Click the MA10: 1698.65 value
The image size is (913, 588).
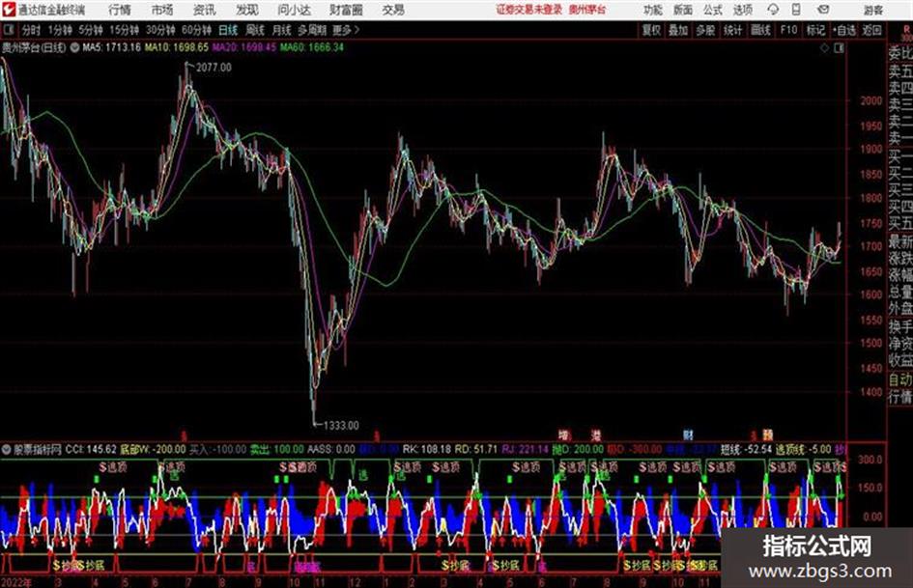tap(177, 47)
